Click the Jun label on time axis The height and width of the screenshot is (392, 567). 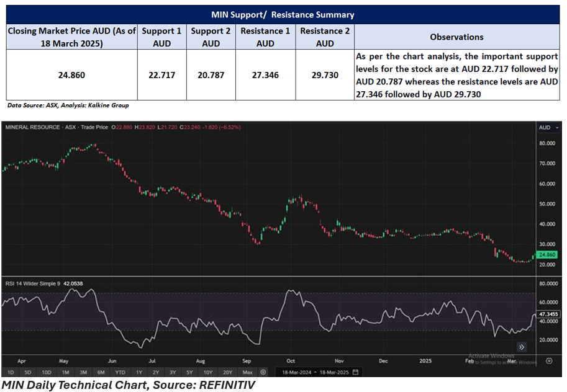(112, 361)
